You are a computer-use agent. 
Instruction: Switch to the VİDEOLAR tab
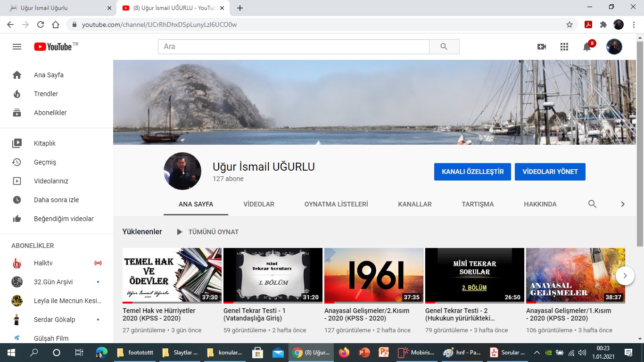coord(258,204)
